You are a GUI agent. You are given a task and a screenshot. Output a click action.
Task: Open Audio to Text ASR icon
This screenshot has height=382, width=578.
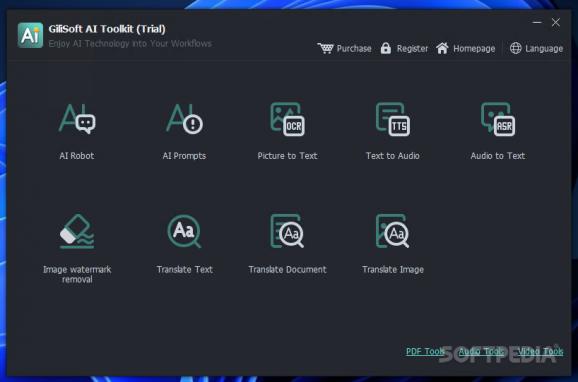[x=498, y=119]
